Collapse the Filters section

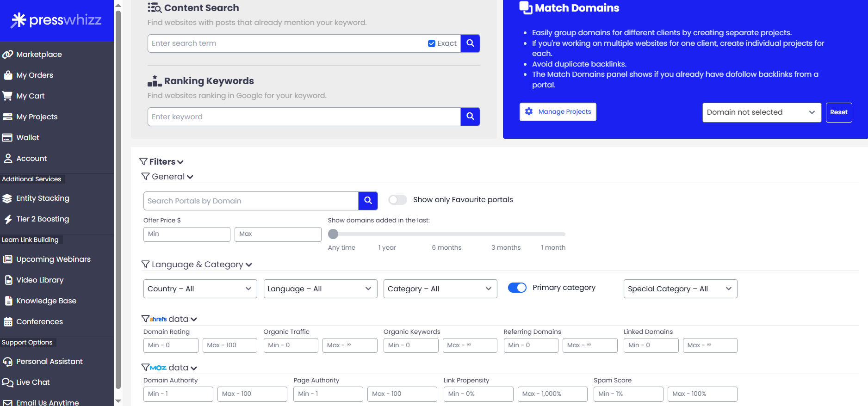click(161, 162)
